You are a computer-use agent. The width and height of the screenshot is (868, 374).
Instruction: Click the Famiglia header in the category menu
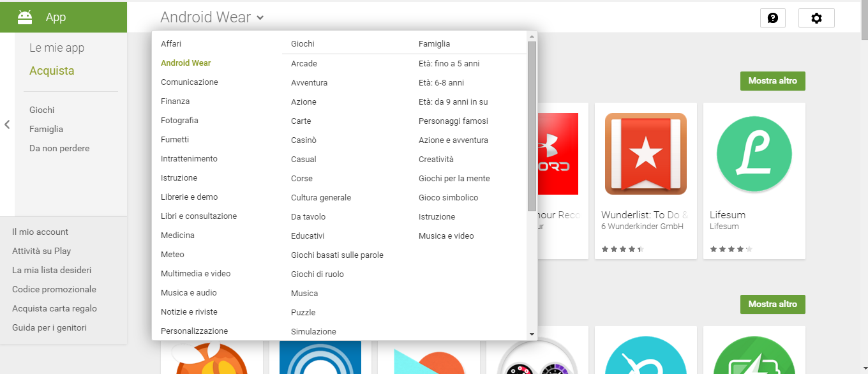434,44
